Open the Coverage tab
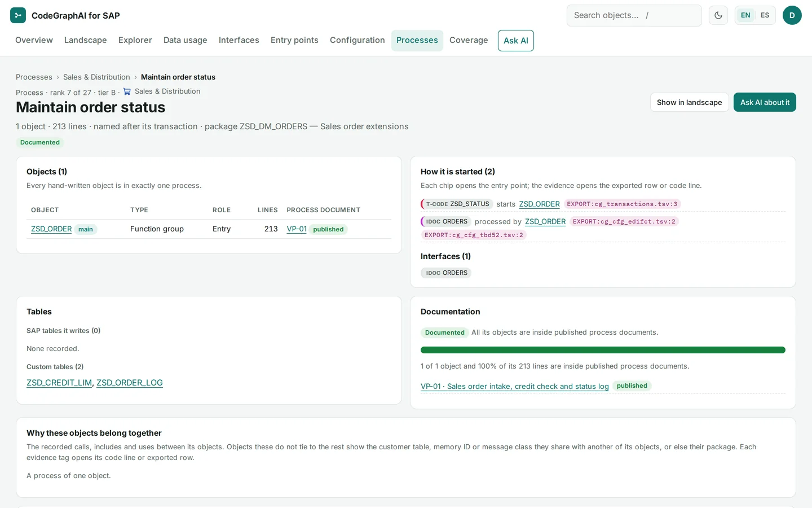The image size is (812, 508). point(469,40)
